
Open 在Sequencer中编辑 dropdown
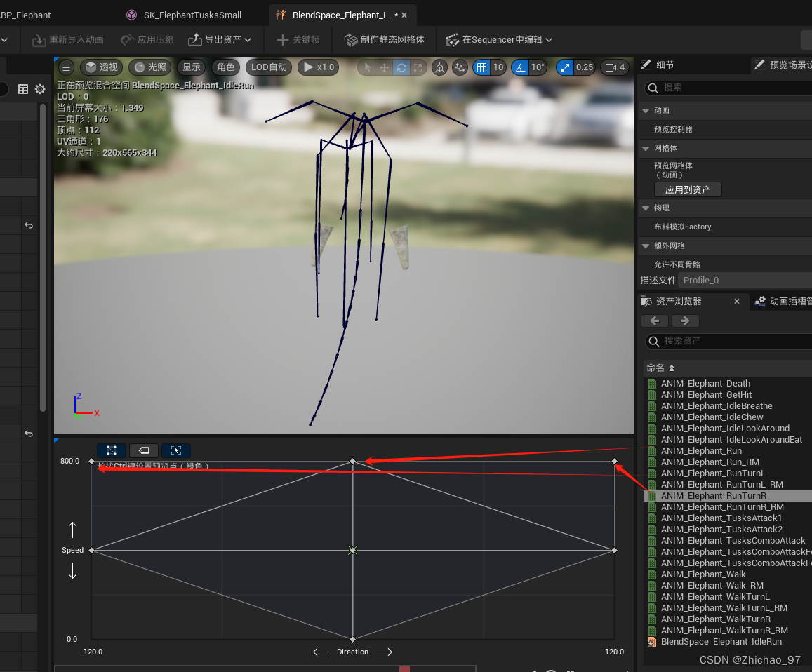click(499, 40)
